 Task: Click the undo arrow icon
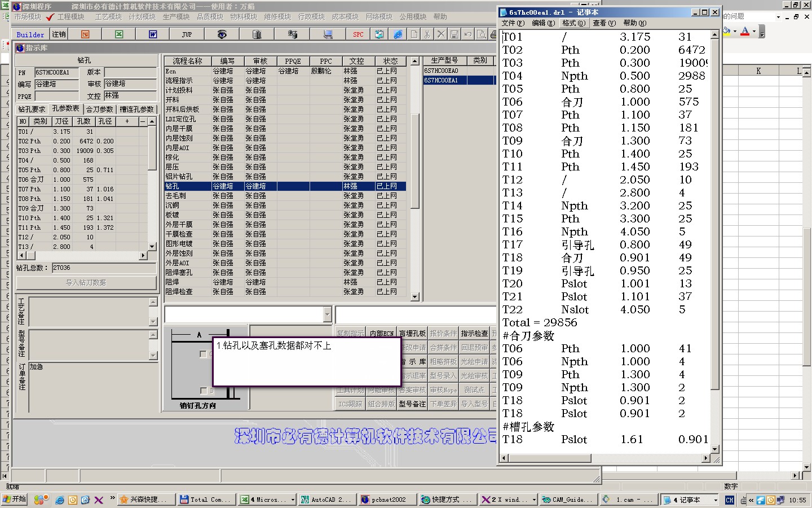click(468, 34)
